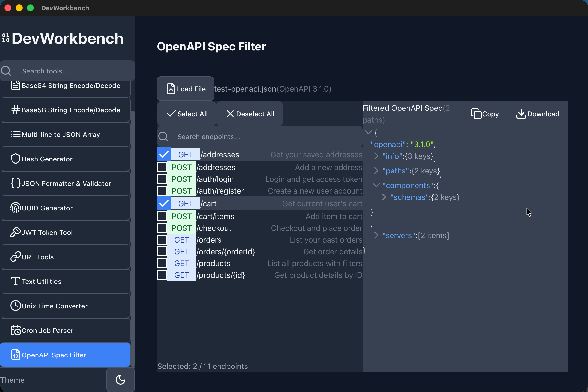Select the JWT Token Tool key icon
This screenshot has height=392, width=588.
(15, 232)
